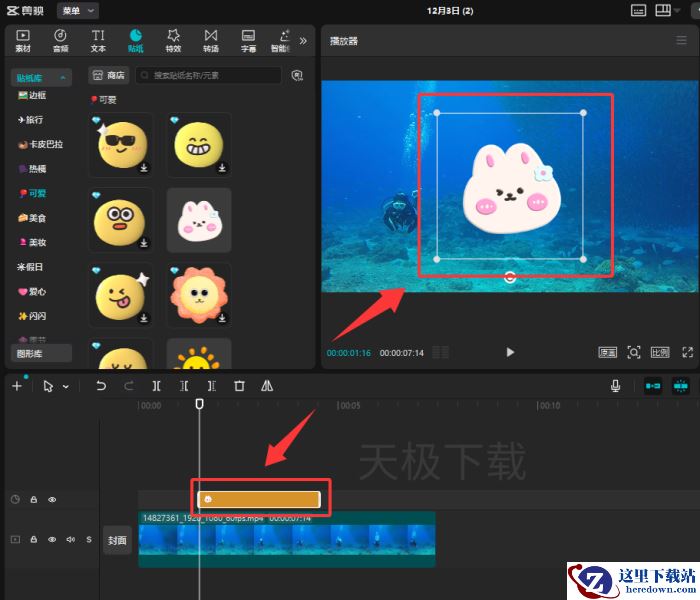Image resolution: width=700 pixels, height=600 pixels.
Task: Click the rotate handle below the bunny sticker
Action: pos(510,277)
